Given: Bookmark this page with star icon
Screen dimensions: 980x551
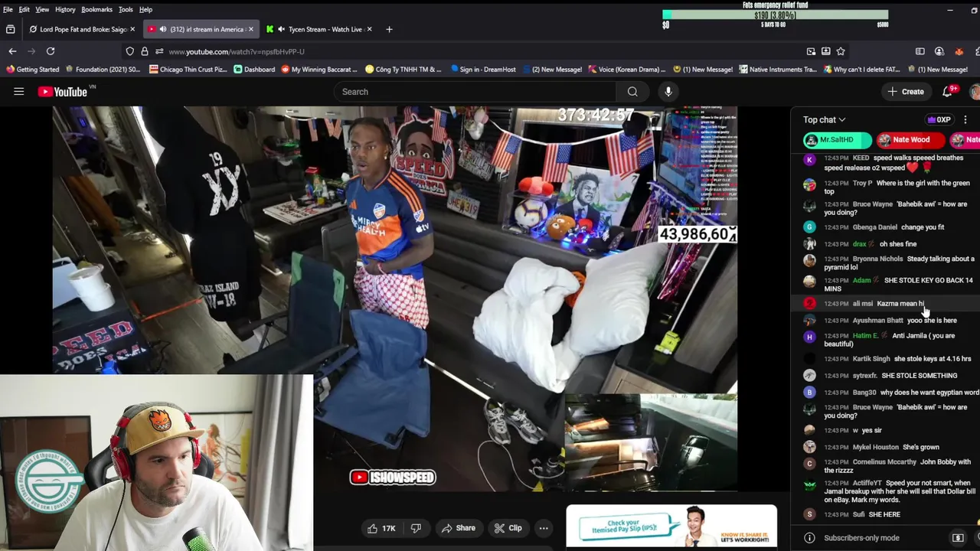Looking at the screenshot, I should point(841,51).
